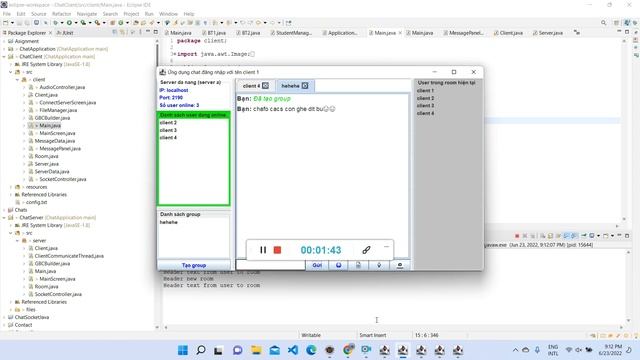Click the Gửi send button

[317, 265]
